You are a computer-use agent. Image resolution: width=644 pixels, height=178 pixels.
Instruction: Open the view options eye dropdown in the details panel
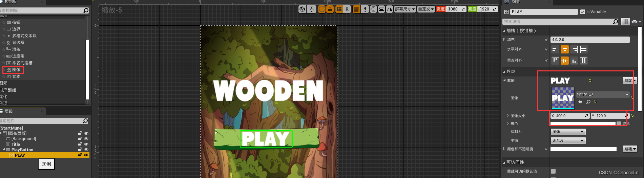[x=637, y=22]
